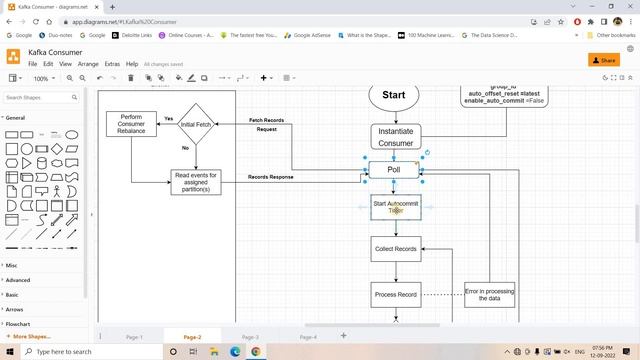
Task: Toggle dark mode moon icon
Action: click(605, 78)
